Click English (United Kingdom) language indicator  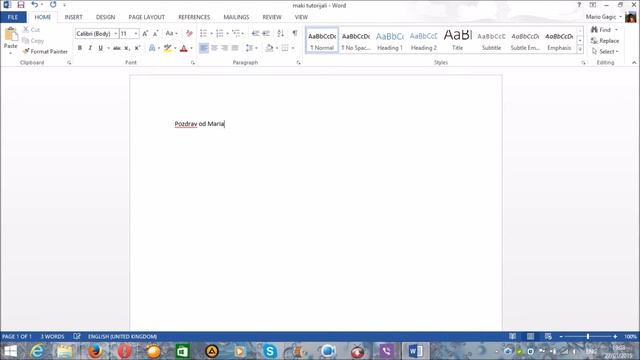(122, 337)
